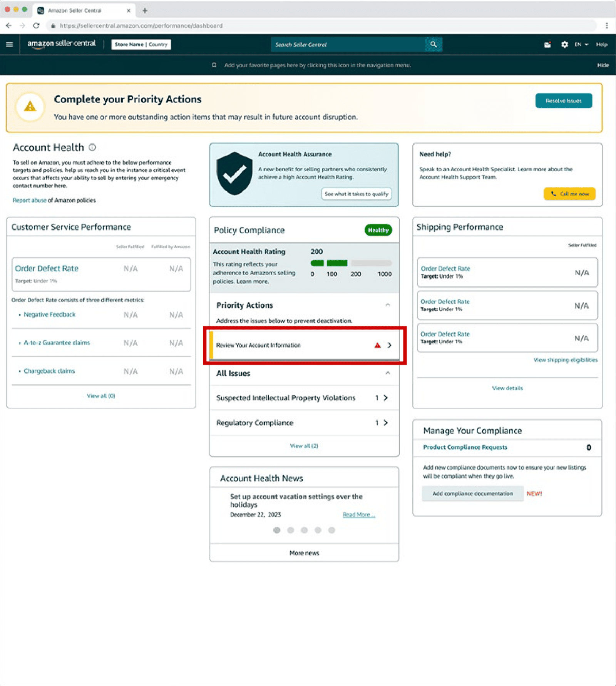Open the hamburger navigation menu
Viewport: 616px width, 686px height.
tap(10, 45)
